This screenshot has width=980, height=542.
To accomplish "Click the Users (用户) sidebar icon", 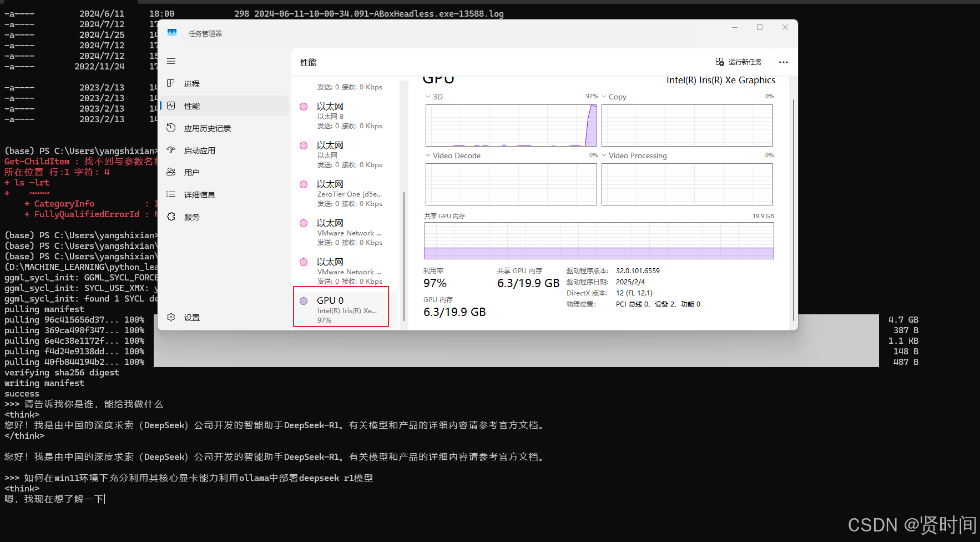I will point(171,172).
